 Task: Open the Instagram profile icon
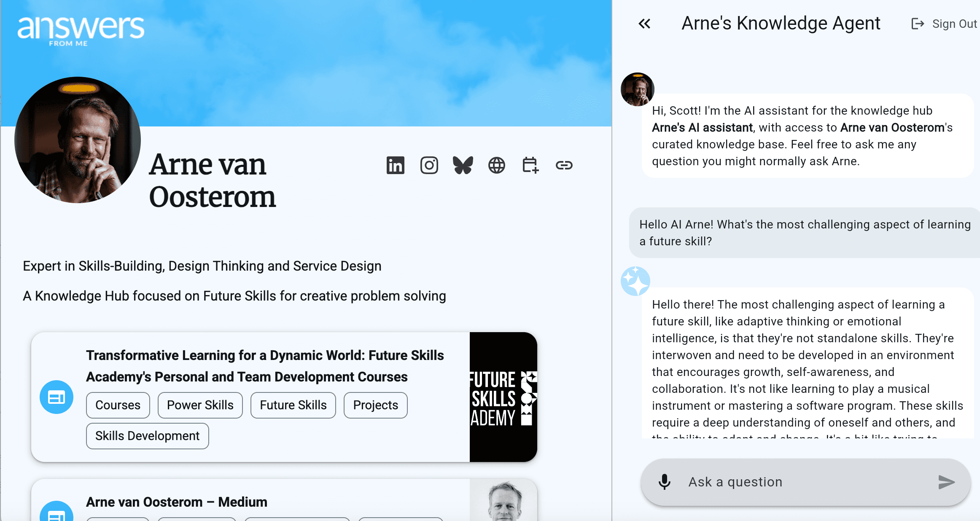point(429,165)
